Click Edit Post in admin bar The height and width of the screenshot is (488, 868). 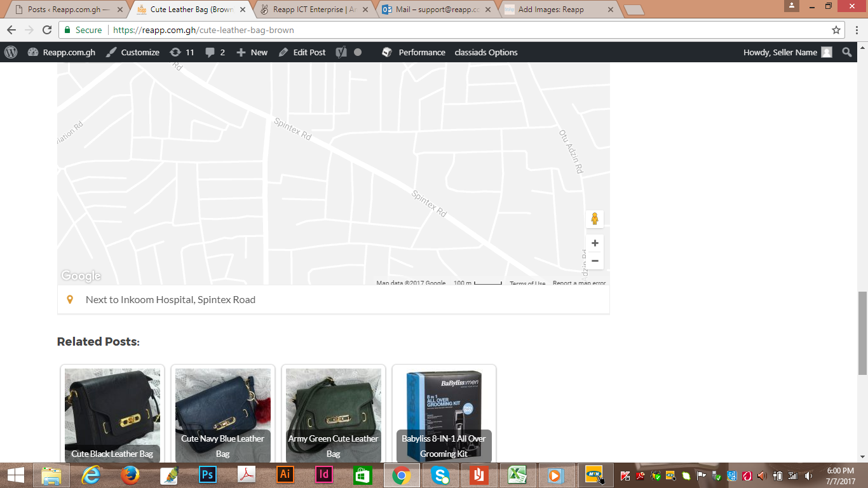coord(302,52)
